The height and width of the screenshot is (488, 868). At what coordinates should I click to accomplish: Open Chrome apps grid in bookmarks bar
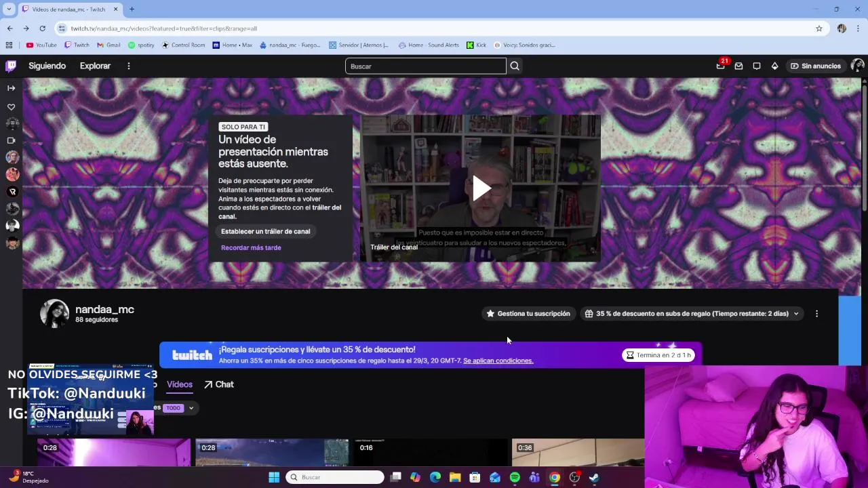click(x=9, y=45)
